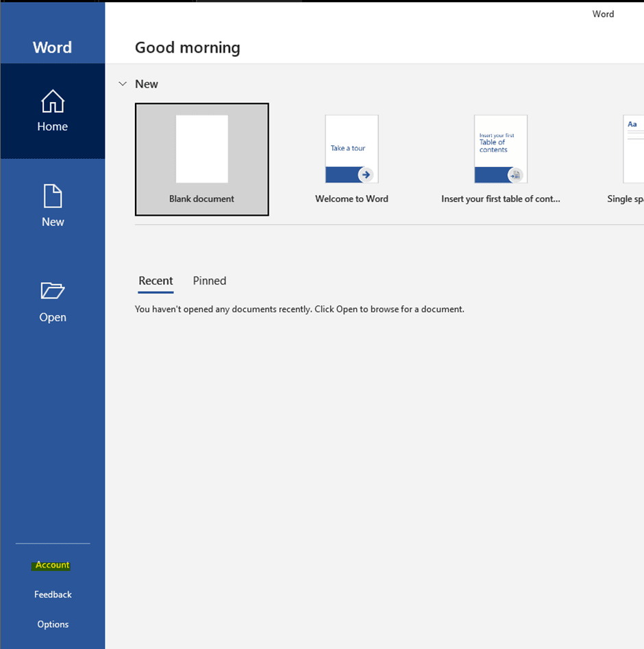Click the New section heading text

[x=147, y=84]
